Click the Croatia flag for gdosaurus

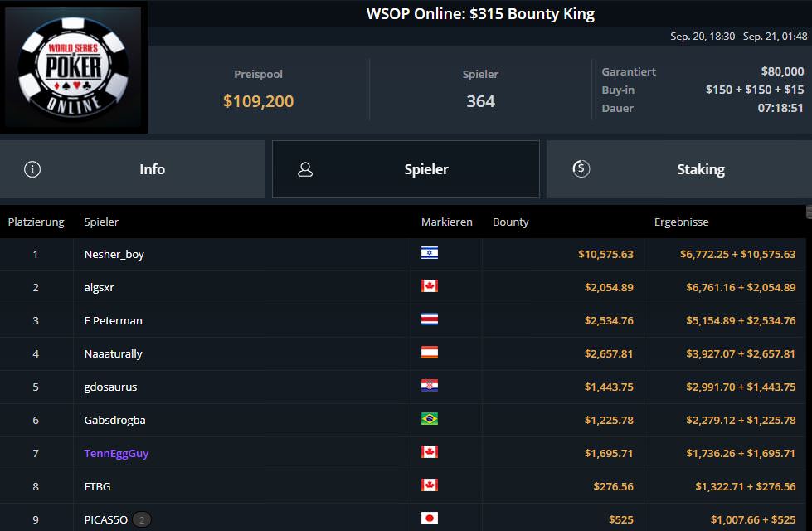pos(430,386)
